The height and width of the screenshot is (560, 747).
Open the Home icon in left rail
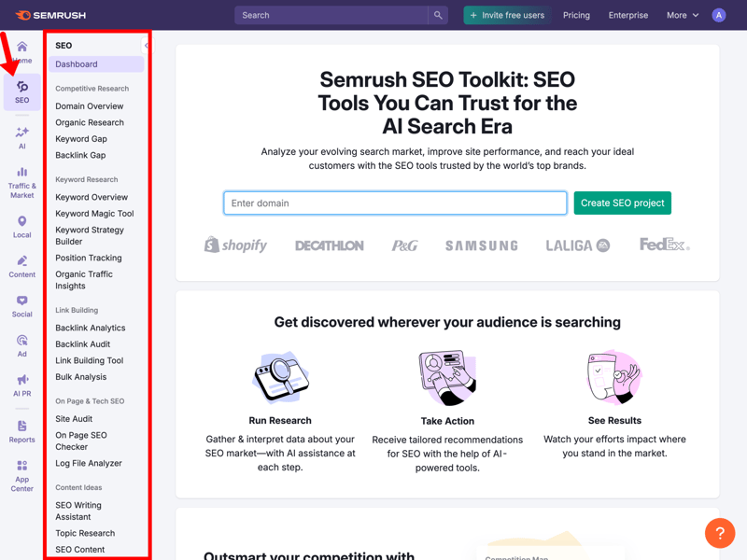pyautogui.click(x=21, y=49)
